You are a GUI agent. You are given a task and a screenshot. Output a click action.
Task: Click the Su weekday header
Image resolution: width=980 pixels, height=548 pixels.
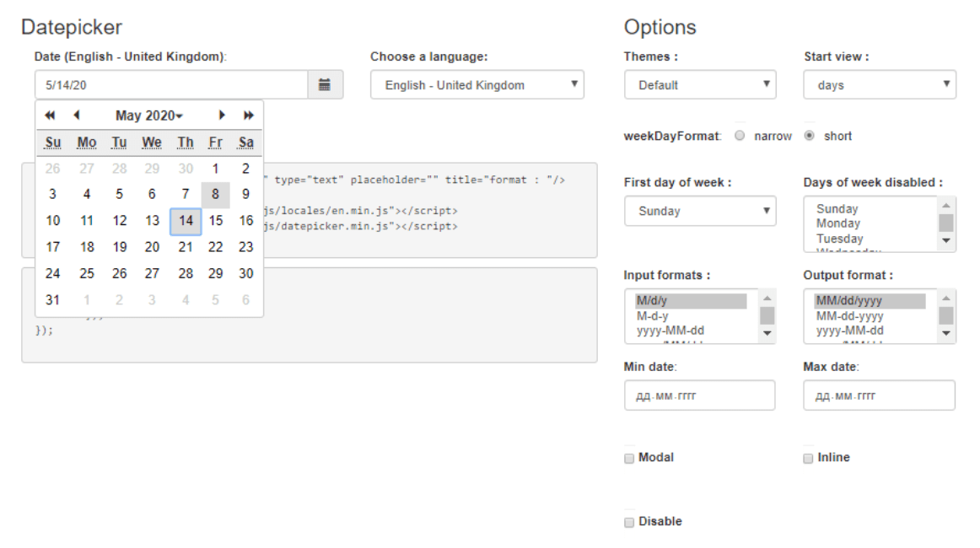click(52, 142)
